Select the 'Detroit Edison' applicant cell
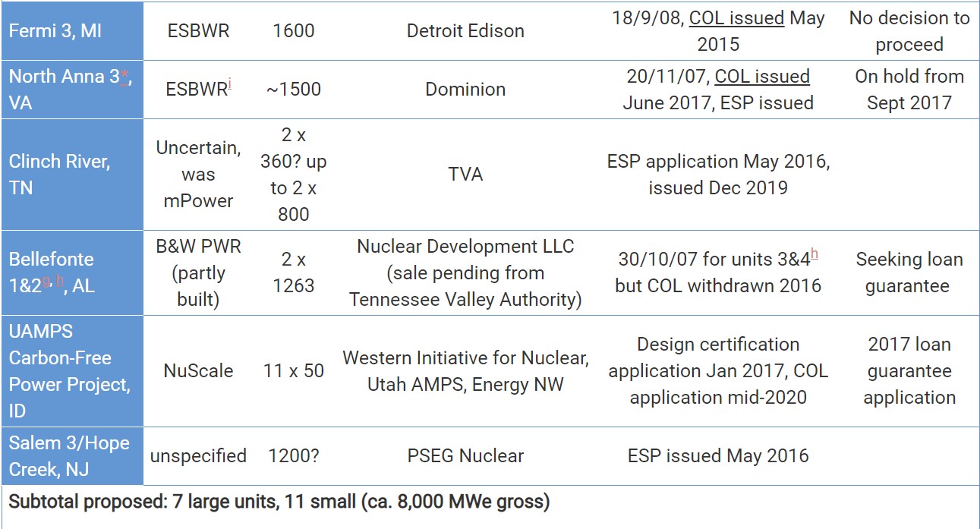This screenshot has width=980, height=529. point(465,31)
